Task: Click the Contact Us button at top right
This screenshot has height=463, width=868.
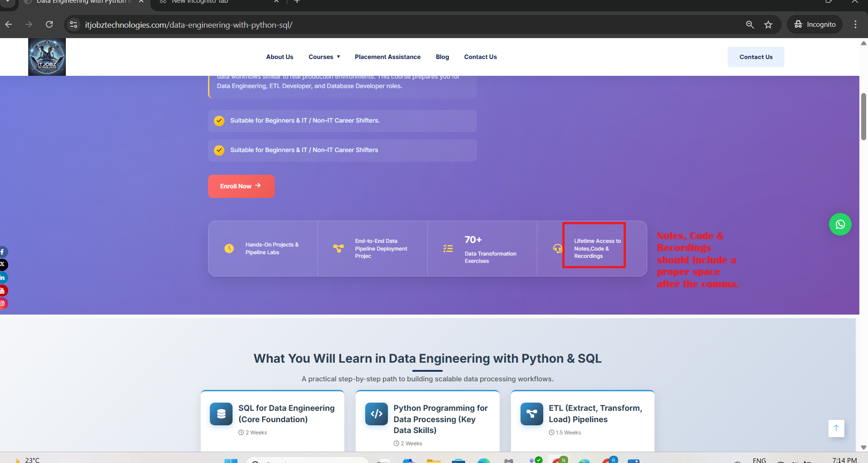Action: 755,57
